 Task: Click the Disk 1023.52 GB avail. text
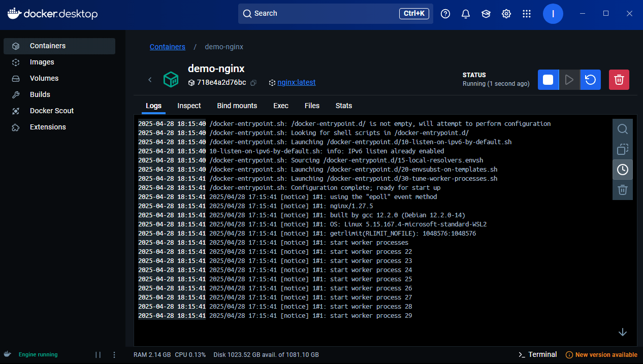click(x=266, y=355)
